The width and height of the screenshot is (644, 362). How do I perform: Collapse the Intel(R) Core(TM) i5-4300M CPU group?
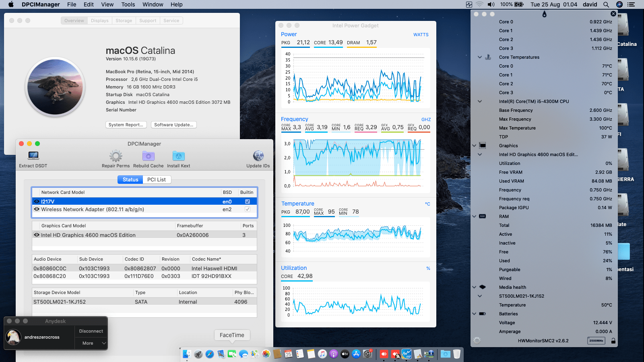click(x=480, y=101)
